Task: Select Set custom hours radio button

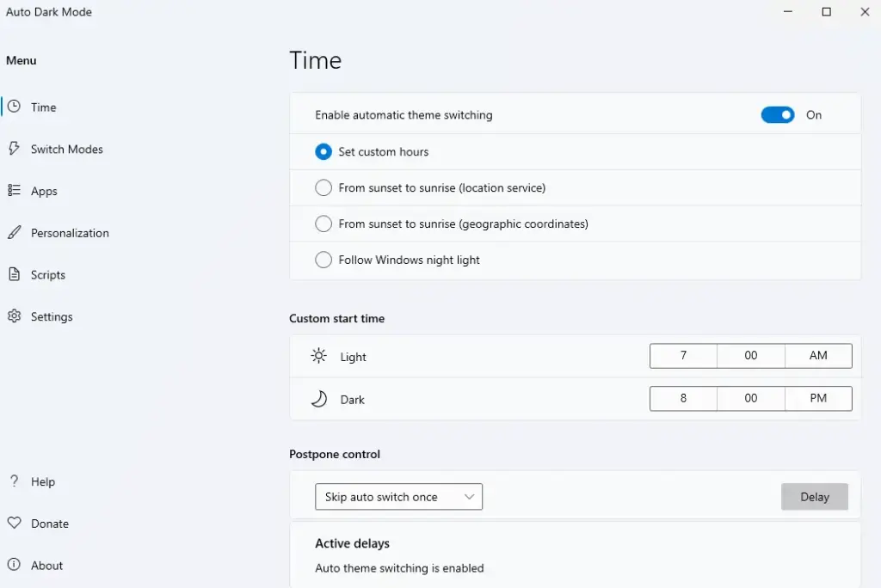Action: tap(323, 151)
